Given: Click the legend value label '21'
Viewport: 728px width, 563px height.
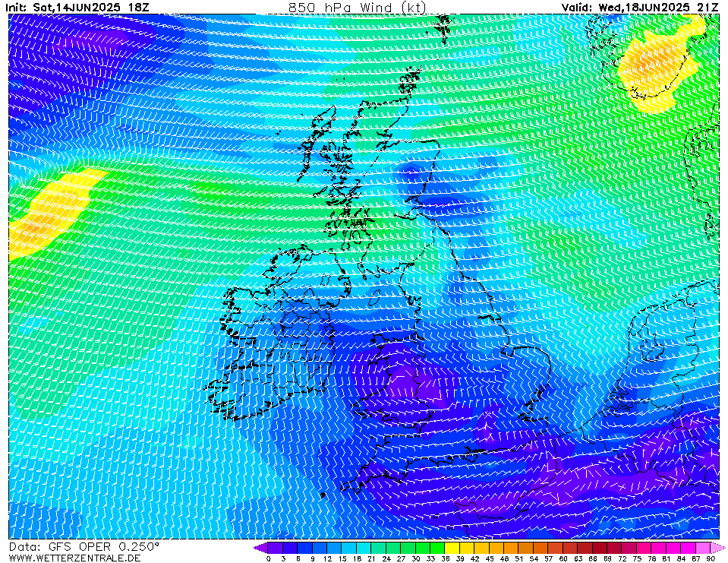Looking at the screenshot, I should click(371, 558).
